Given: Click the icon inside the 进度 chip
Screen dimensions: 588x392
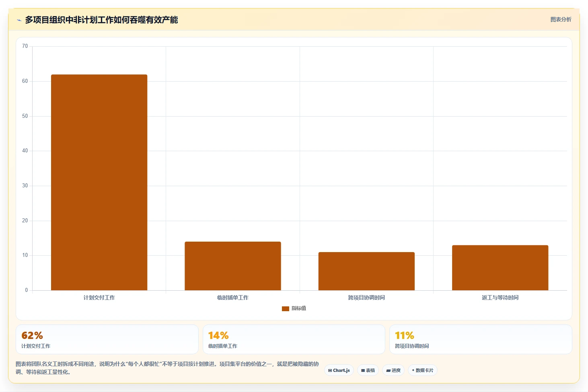Looking at the screenshot, I should coord(388,370).
